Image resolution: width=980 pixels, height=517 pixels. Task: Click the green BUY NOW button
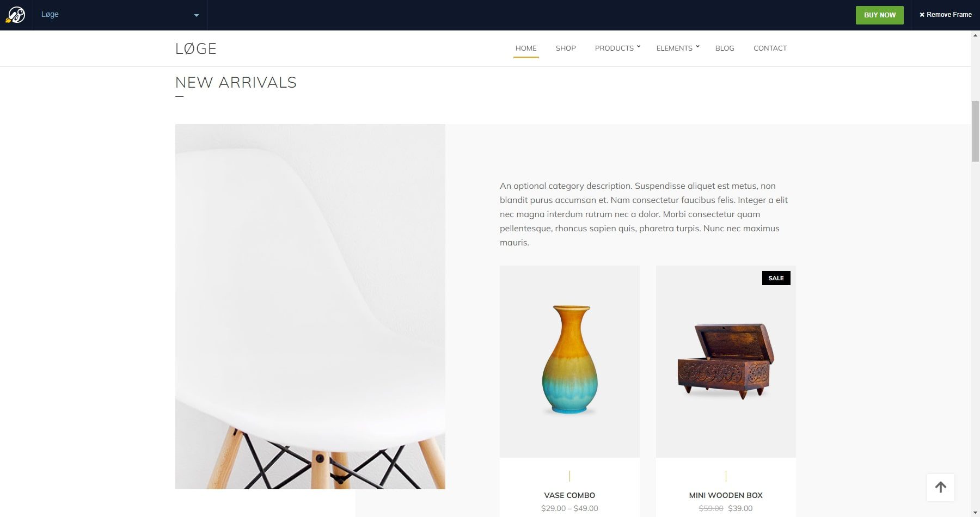click(x=879, y=15)
